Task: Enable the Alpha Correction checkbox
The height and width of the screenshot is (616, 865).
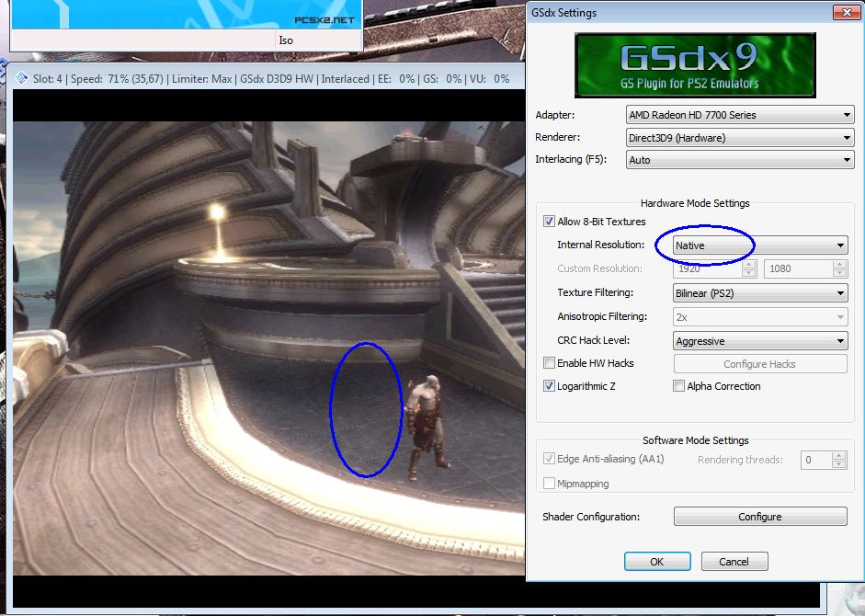Action: point(679,386)
